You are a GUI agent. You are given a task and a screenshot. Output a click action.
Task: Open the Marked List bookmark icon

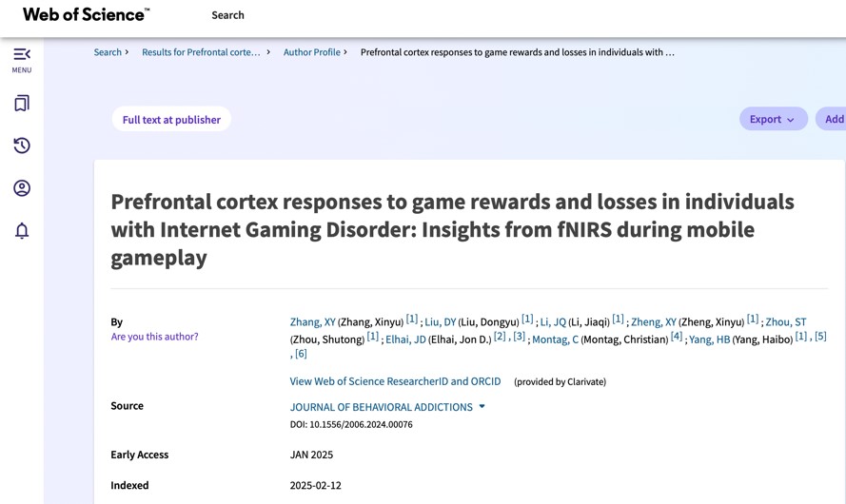[22, 103]
